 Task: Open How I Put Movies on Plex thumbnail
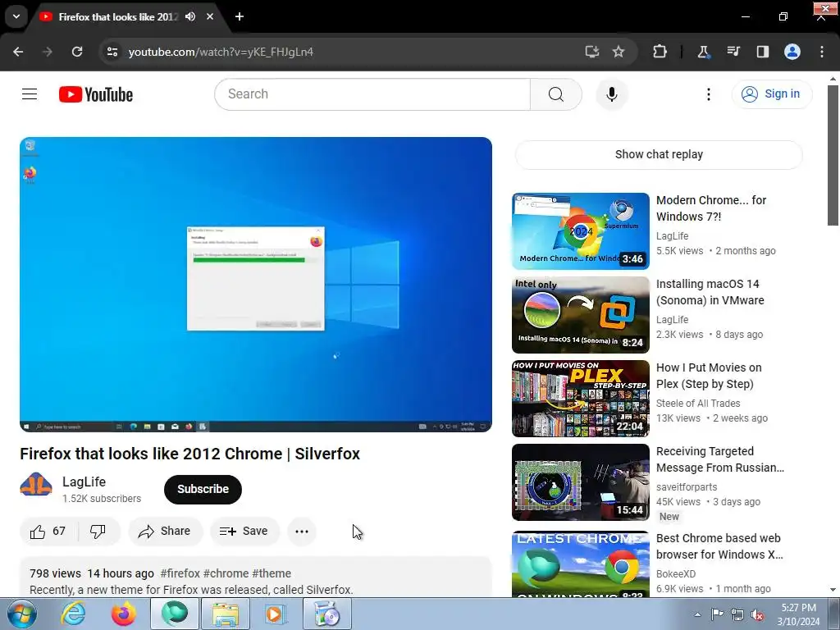pos(580,399)
